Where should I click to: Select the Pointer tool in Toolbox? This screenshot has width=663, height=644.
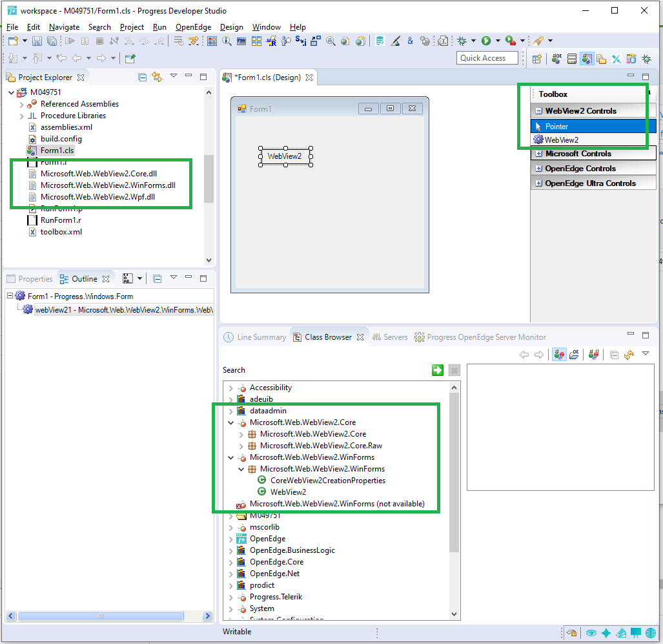coord(556,127)
